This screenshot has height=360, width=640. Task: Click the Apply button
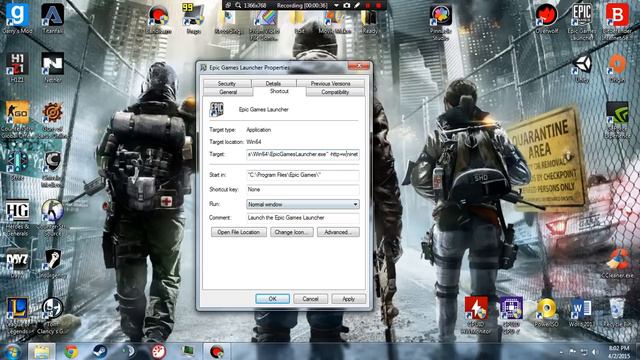(349, 299)
